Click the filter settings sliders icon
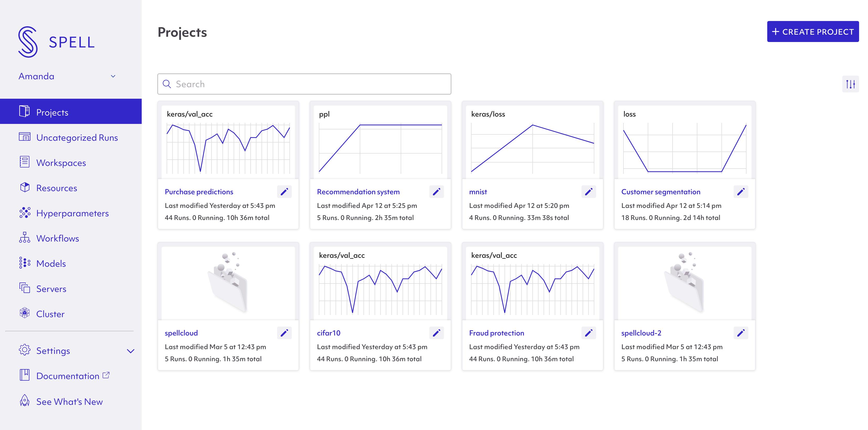The height and width of the screenshot is (430, 868). (850, 84)
